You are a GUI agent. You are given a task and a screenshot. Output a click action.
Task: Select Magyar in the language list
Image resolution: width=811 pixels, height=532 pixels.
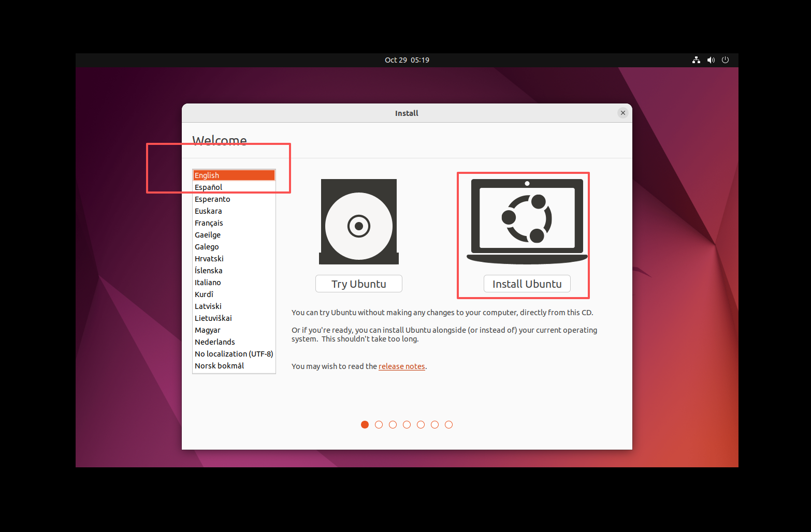(234, 330)
